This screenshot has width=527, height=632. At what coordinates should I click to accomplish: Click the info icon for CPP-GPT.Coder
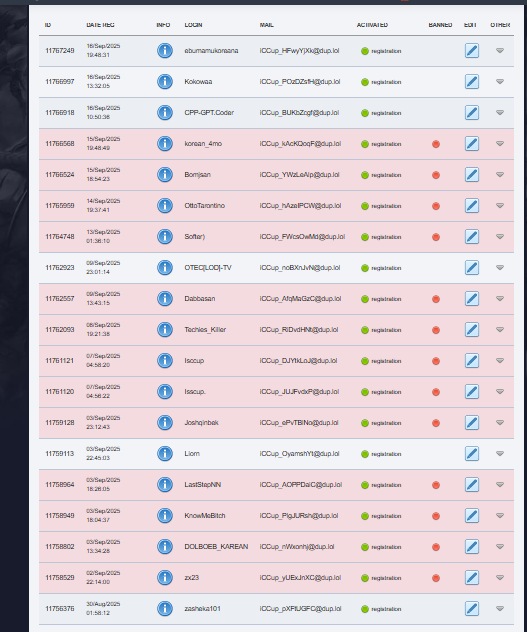coord(165,113)
